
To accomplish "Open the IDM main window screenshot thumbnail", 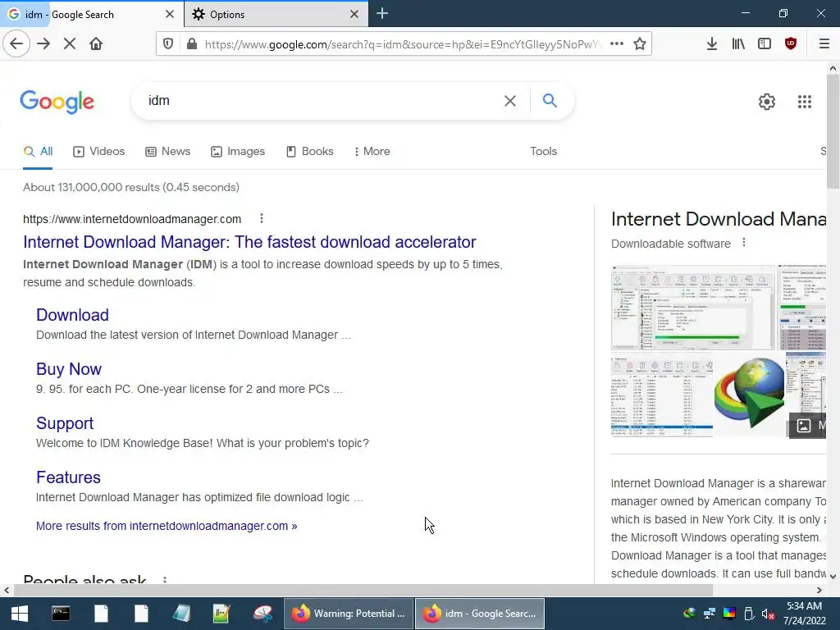I will click(x=692, y=308).
